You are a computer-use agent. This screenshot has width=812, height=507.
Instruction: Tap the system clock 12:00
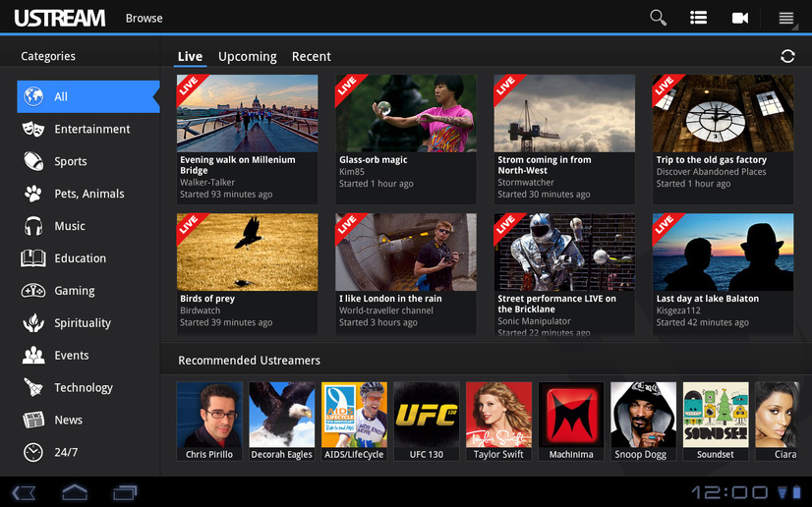point(729,492)
